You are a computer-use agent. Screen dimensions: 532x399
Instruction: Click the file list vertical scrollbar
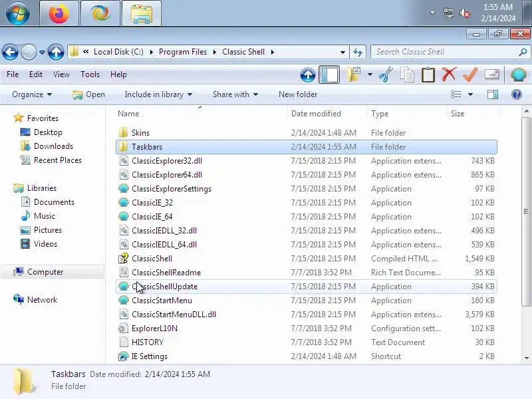pyautogui.click(x=526, y=211)
